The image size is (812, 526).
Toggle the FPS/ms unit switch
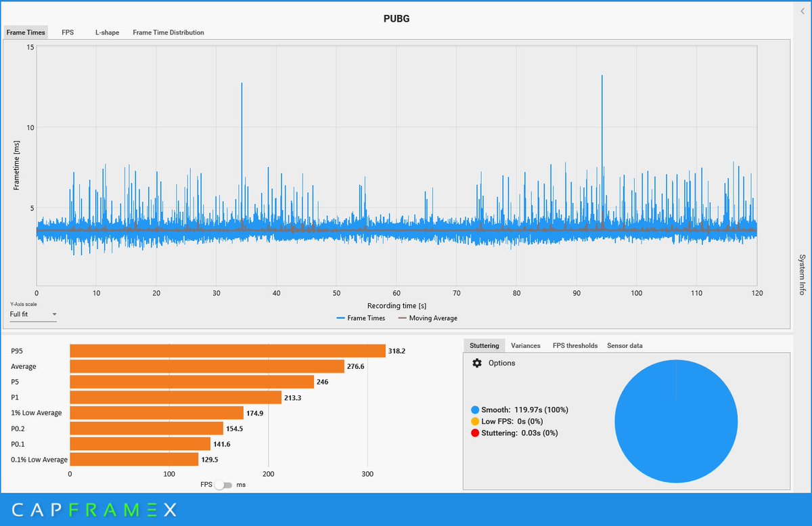pos(223,485)
